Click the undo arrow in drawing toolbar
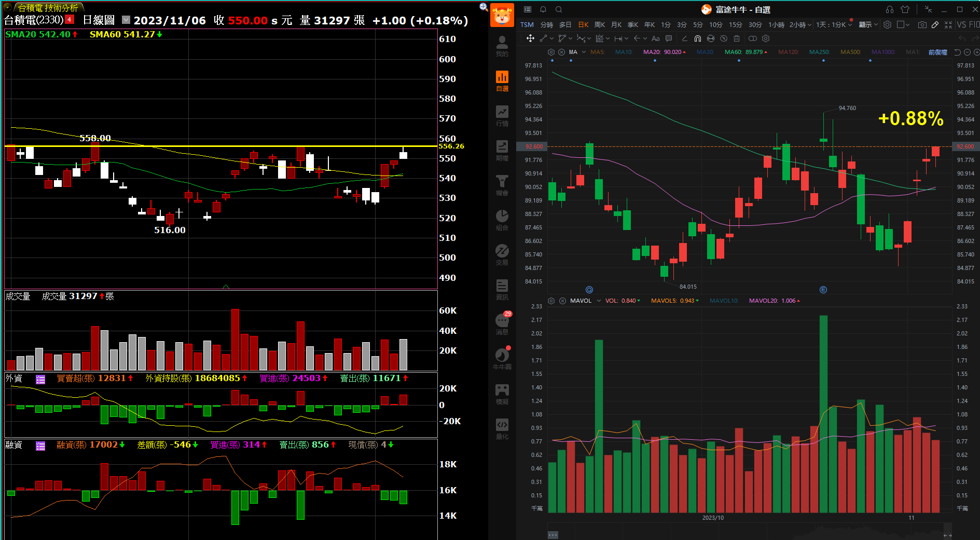The width and height of the screenshot is (980, 540). (x=962, y=38)
